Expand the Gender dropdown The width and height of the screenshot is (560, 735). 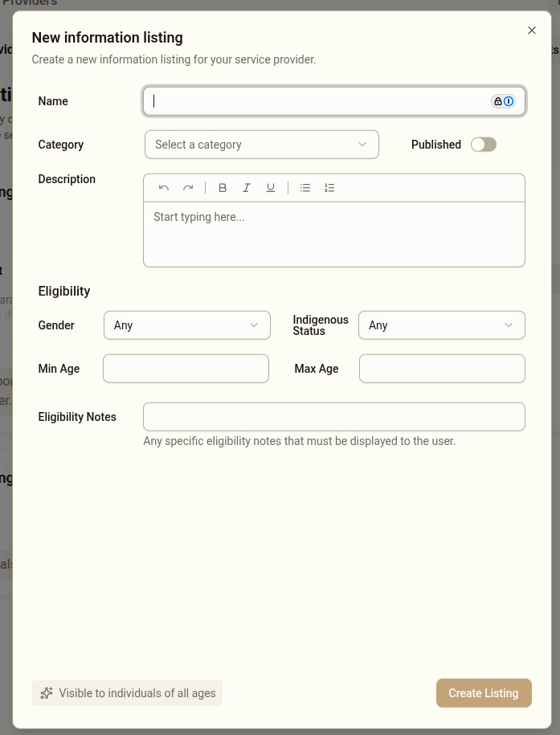pyautogui.click(x=186, y=325)
